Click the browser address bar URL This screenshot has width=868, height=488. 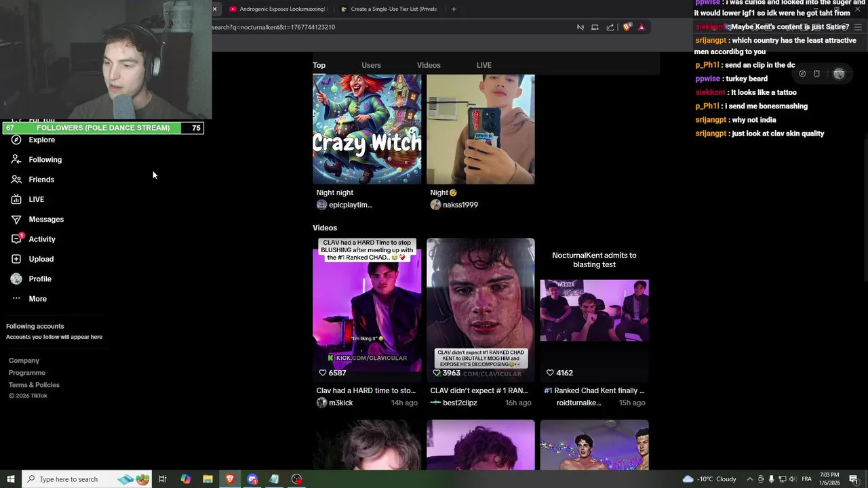[x=274, y=27]
